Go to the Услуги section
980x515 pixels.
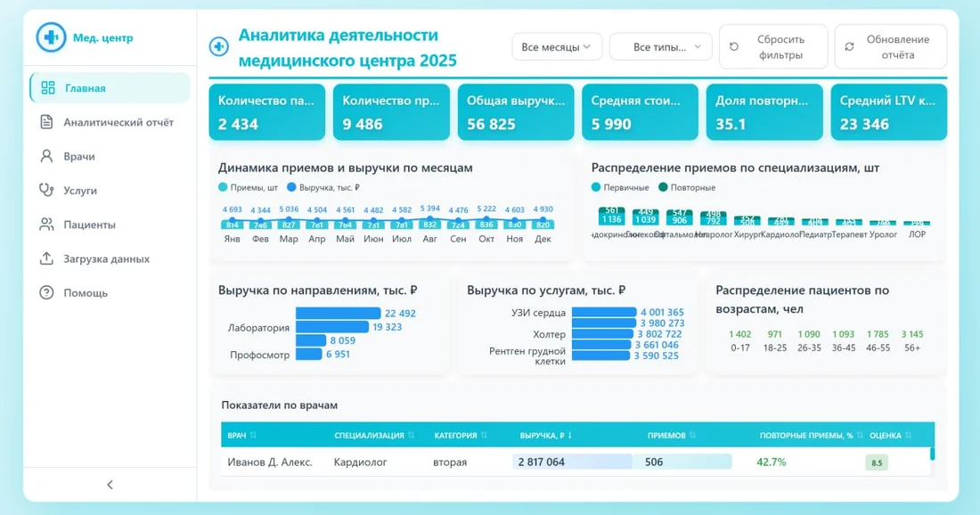coord(110,190)
